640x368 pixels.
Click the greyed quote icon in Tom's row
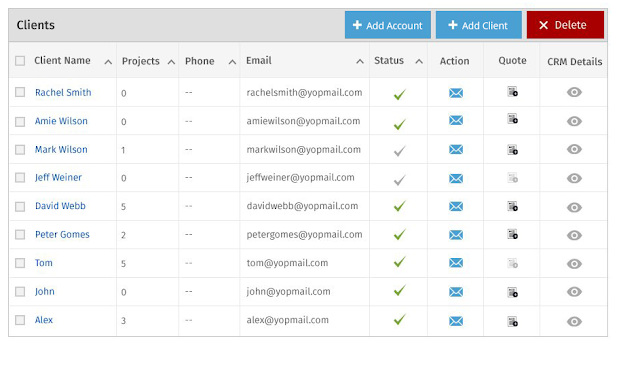(x=513, y=263)
